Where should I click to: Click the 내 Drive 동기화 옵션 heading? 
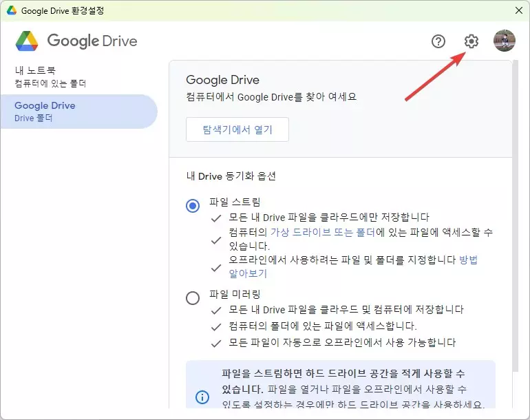point(231,176)
